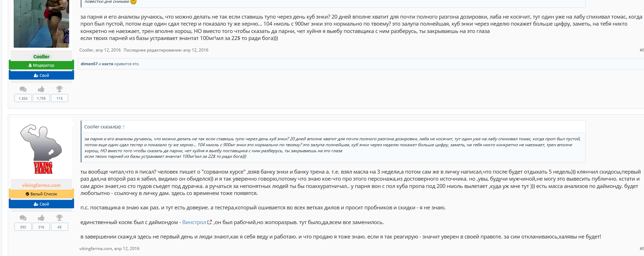Open the Винстрол hyperlink
This screenshot has height=256, width=644.
tap(194, 222)
